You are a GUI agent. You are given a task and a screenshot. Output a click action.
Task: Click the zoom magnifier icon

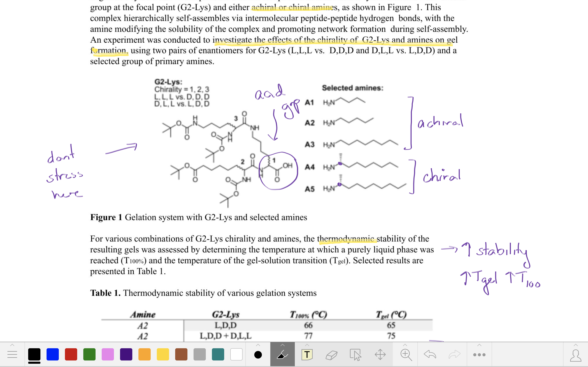tap(406, 355)
